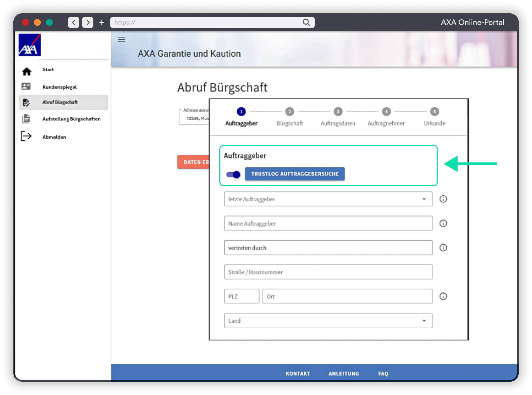Open the FAQ footer link
Viewport: 532px width, 395px height.
coord(383,374)
